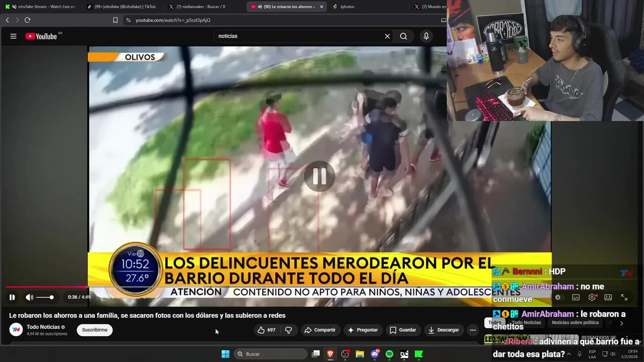
Task: Open Brave browser taskbar icon
Action: point(331,354)
